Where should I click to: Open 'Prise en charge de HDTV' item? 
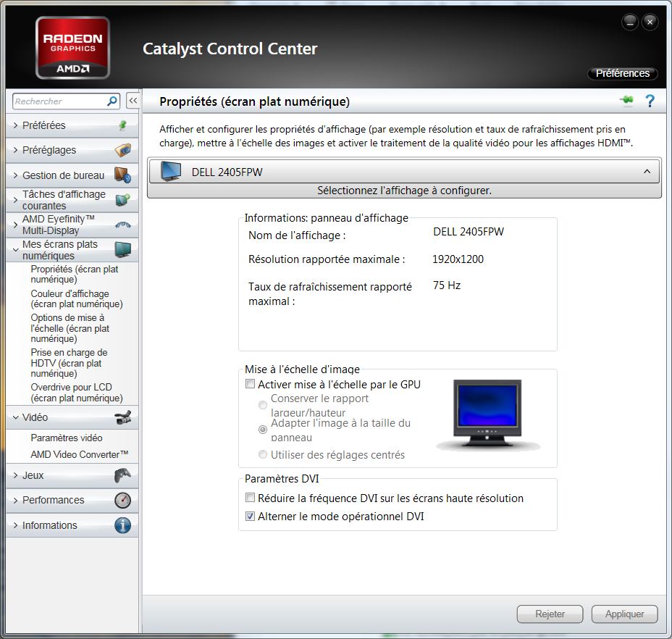[x=69, y=363]
